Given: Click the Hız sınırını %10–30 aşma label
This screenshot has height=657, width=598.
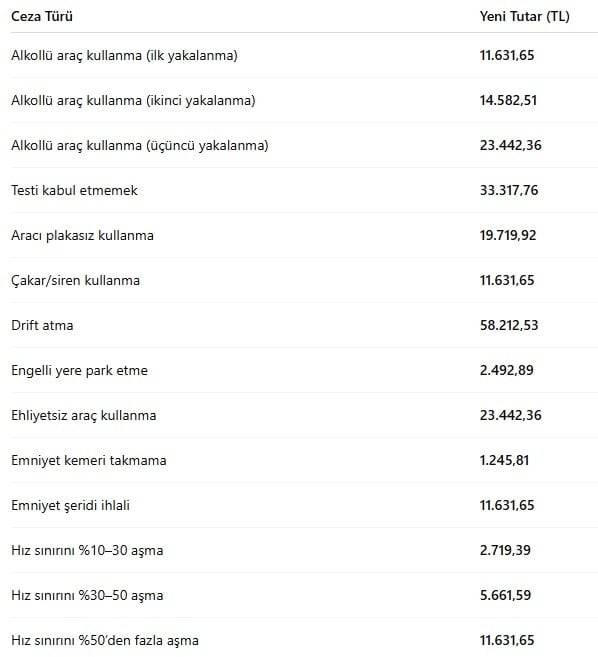Looking at the screenshot, I should (x=87, y=551).
